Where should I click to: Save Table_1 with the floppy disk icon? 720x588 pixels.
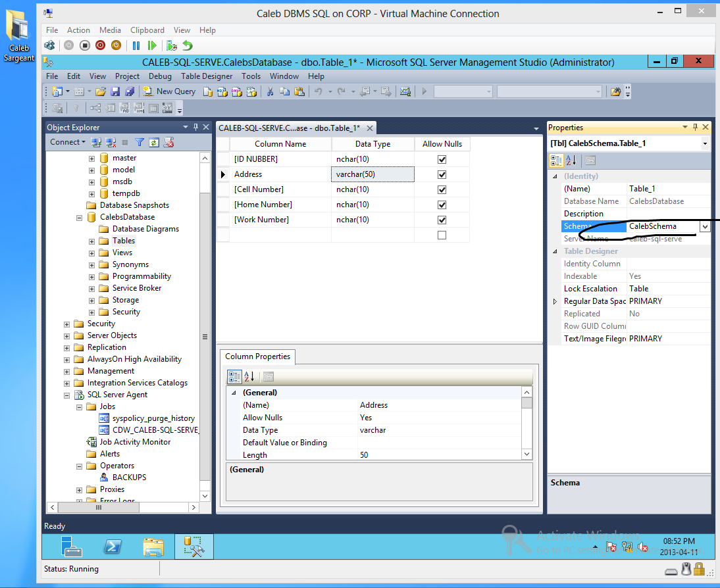[115, 92]
